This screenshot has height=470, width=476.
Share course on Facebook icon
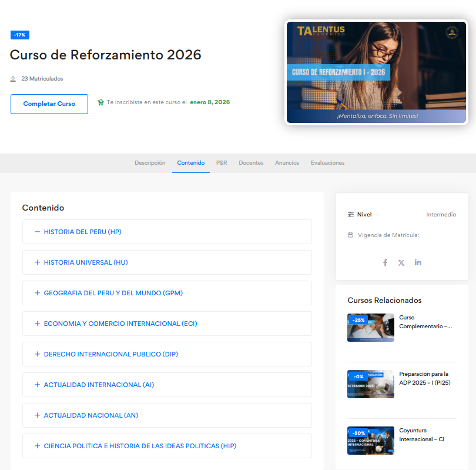coord(386,262)
